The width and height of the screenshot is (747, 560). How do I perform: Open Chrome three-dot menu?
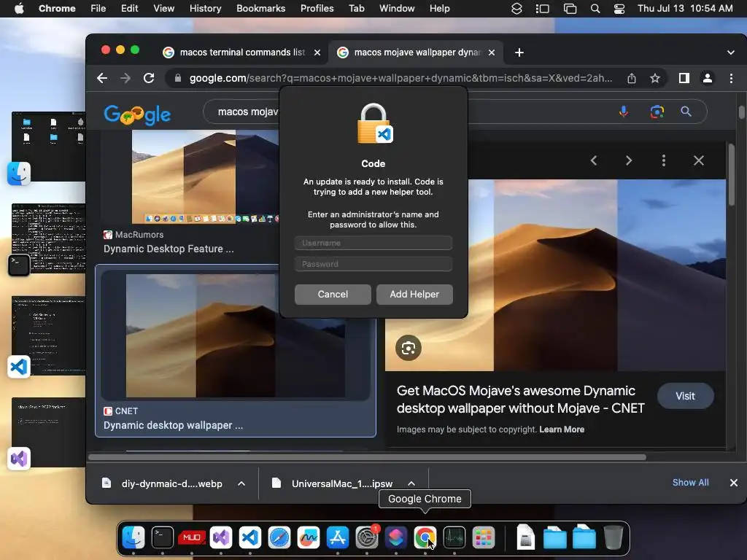[x=731, y=78]
